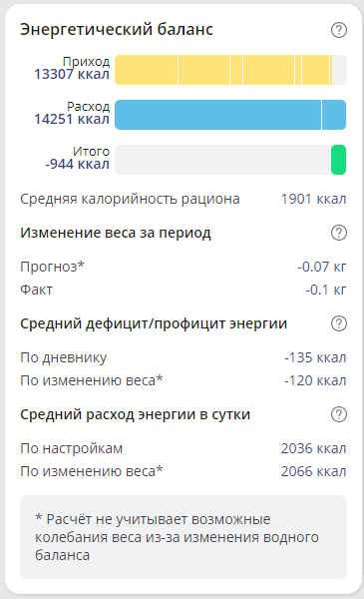Image resolution: width=364 pixels, height=599 pixels.
Task: Select the По настройкам 2036 ккал value
Action: tap(313, 448)
